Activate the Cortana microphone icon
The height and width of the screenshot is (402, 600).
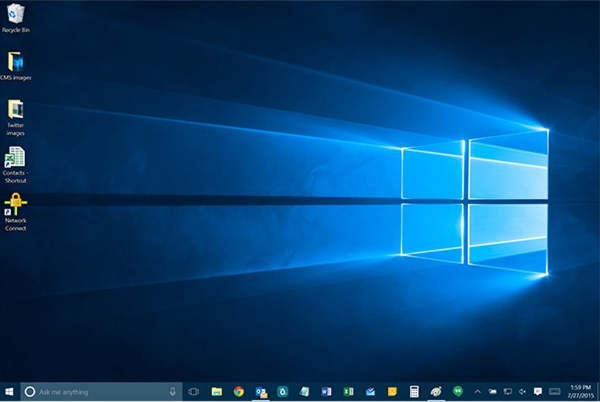coord(173,391)
